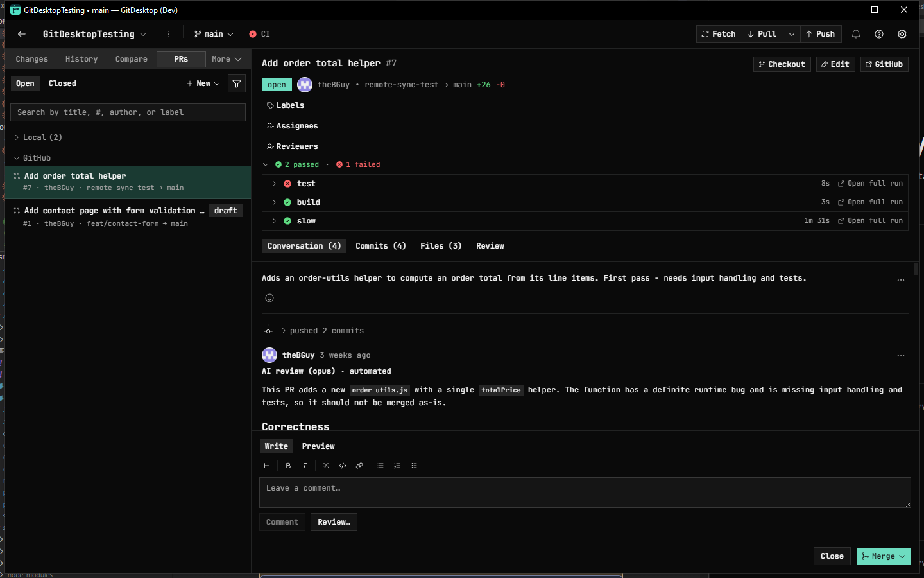Viewport: 924px width, 578px height.
Task: Switch the comment editor to Write mode
Action: (277, 446)
